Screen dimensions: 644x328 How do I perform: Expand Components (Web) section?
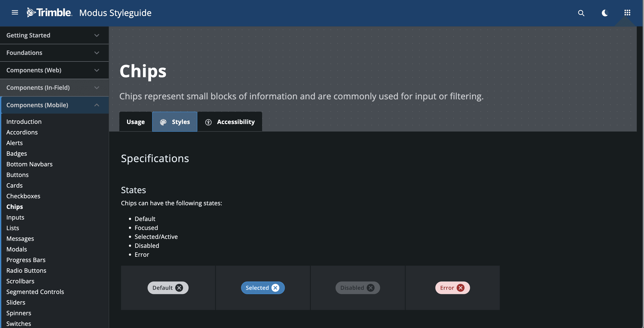[54, 70]
